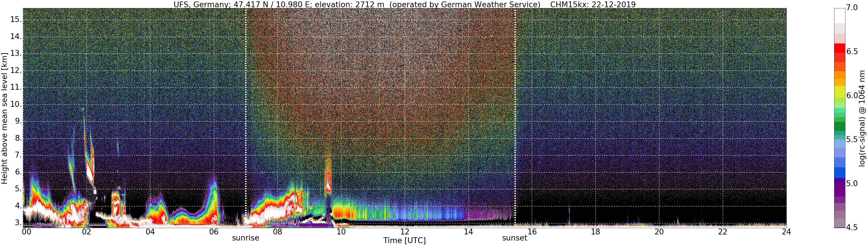
Task: Click the '24' tick on the time axis
Action: pyautogui.click(x=786, y=232)
